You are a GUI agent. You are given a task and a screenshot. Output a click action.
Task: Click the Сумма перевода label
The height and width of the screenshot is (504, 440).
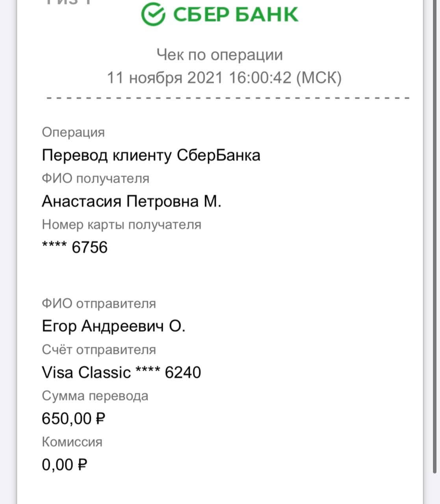coord(95,396)
